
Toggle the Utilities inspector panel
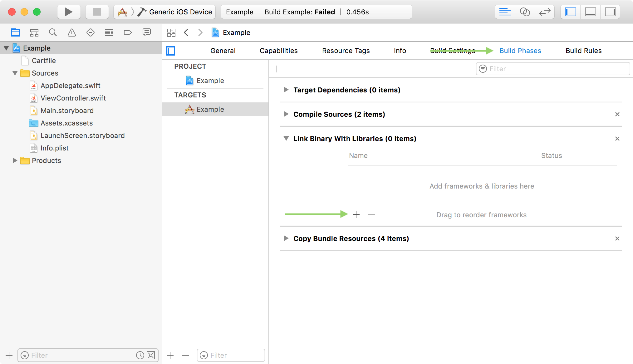(x=610, y=12)
